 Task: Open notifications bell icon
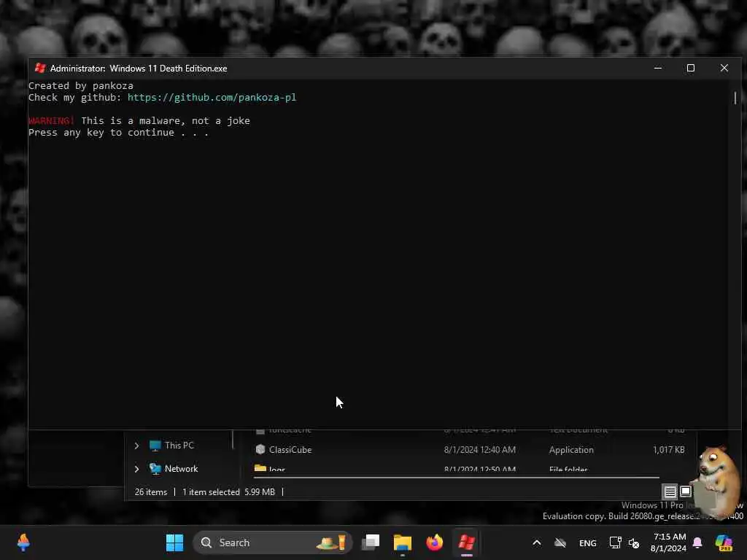[697, 542]
